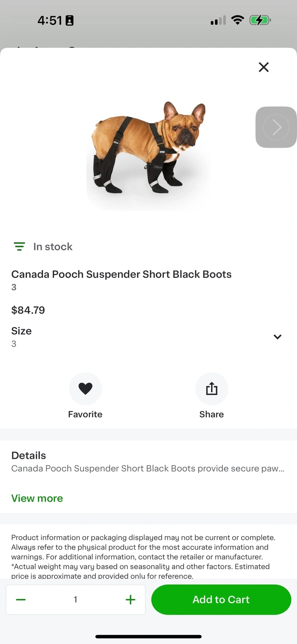
Task: Expand the Size dropdown chevron
Action: click(277, 337)
